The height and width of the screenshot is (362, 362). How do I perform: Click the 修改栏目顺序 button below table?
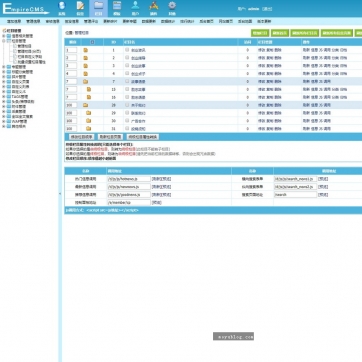tap(82, 137)
